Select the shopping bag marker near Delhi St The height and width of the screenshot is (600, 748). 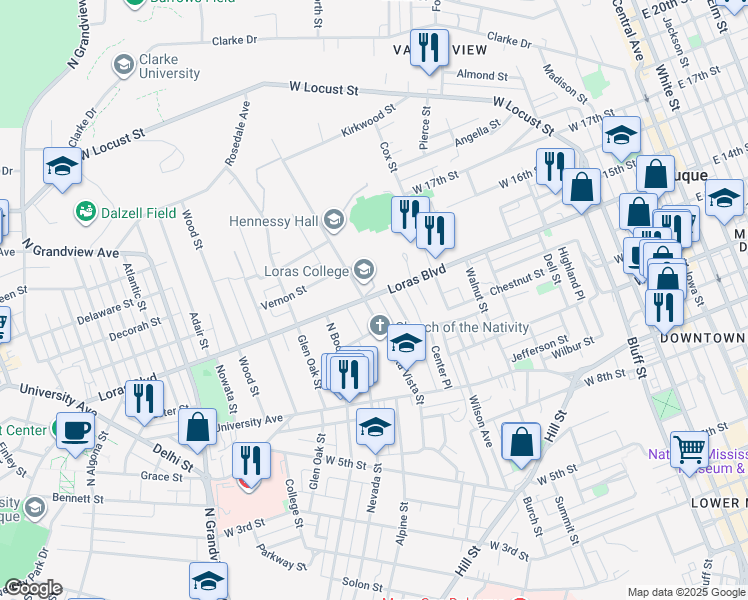pyautogui.click(x=198, y=426)
